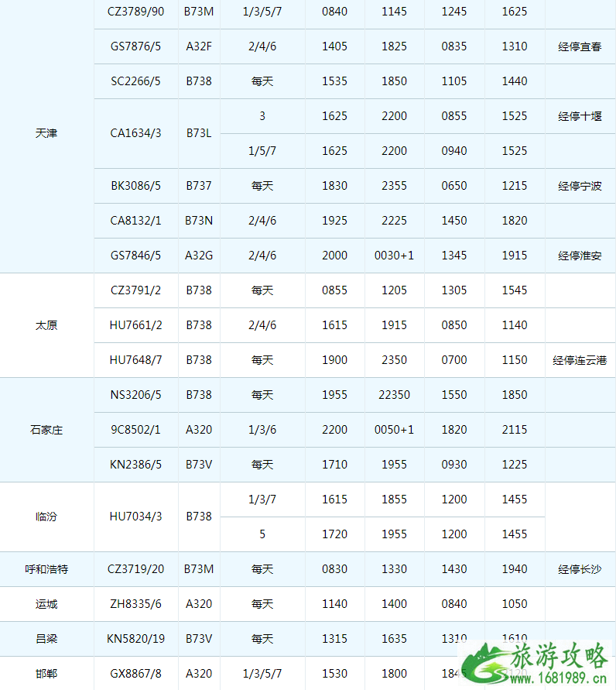
Task: Click arrival time 2355
Action: [394, 186]
